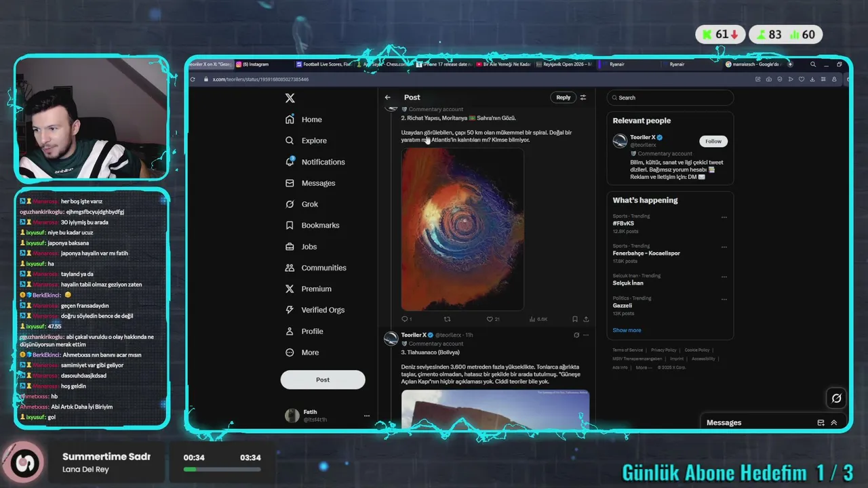This screenshot has height=488, width=868.
Task: Like the Richat Yapısı post
Action: point(490,319)
